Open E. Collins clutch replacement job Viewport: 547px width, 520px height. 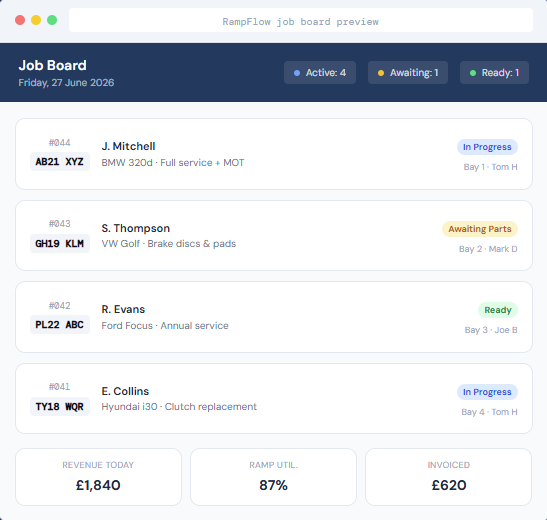[x=274, y=399]
